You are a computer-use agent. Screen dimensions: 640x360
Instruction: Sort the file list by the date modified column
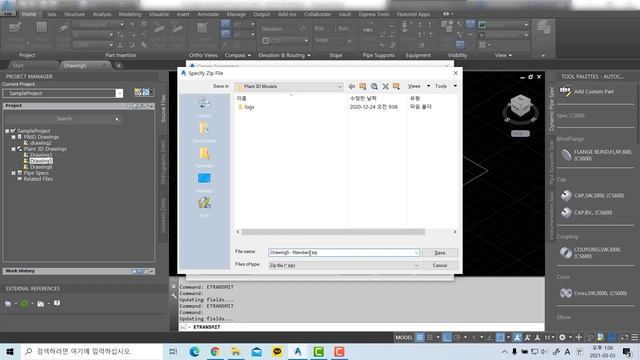click(x=363, y=98)
